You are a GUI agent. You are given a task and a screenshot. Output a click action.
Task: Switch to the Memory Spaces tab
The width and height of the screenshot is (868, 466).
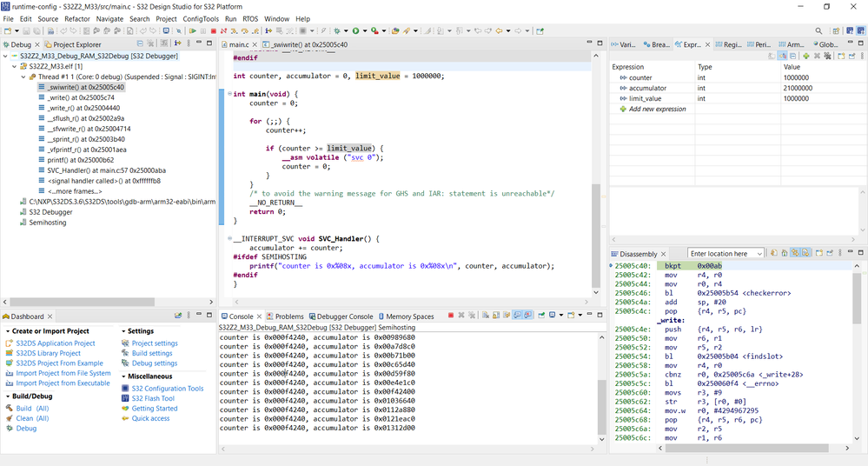pyautogui.click(x=407, y=316)
